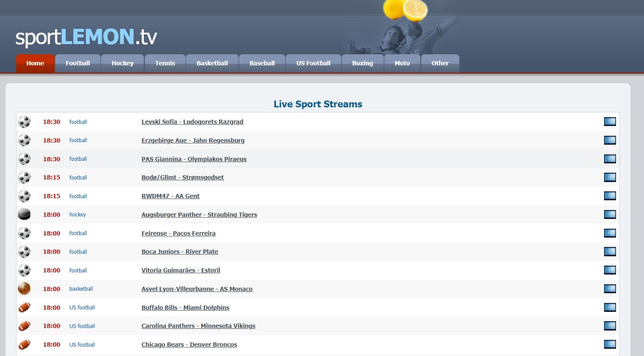Click the TV icon for Carolina Panthers game
This screenshot has width=644, height=356.
click(x=610, y=326)
